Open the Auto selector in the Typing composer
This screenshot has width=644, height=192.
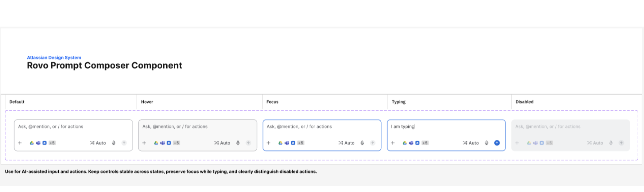pos(471,143)
